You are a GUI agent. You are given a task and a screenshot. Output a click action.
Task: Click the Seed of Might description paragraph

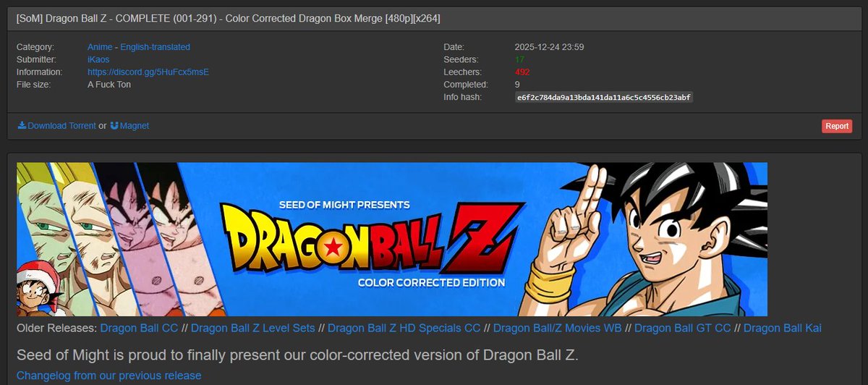coord(297,355)
